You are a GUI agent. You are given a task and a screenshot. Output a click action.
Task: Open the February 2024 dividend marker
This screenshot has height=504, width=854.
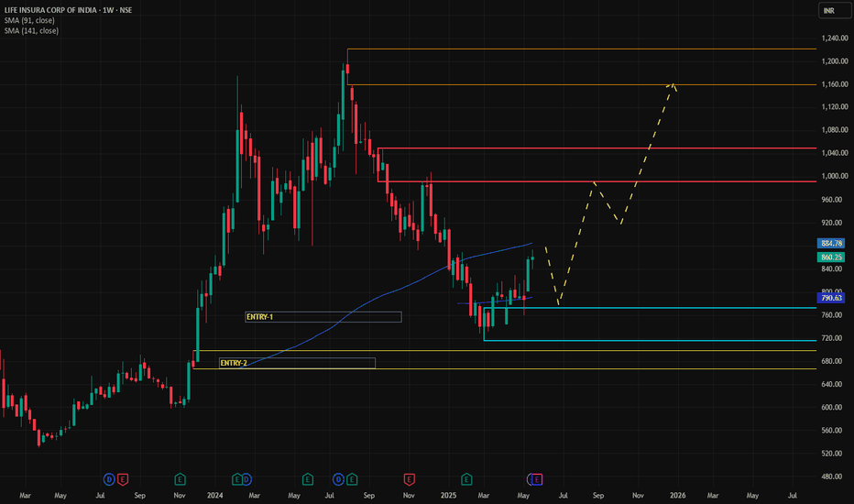tap(246, 479)
